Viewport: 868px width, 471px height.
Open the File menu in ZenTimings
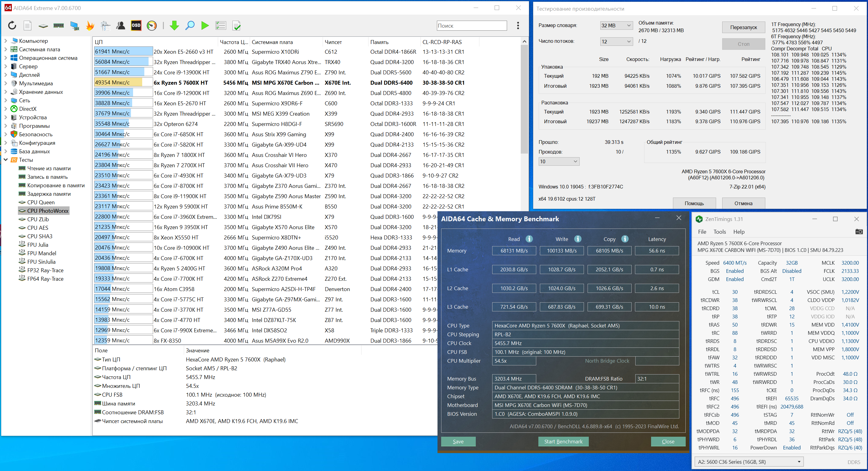point(702,232)
